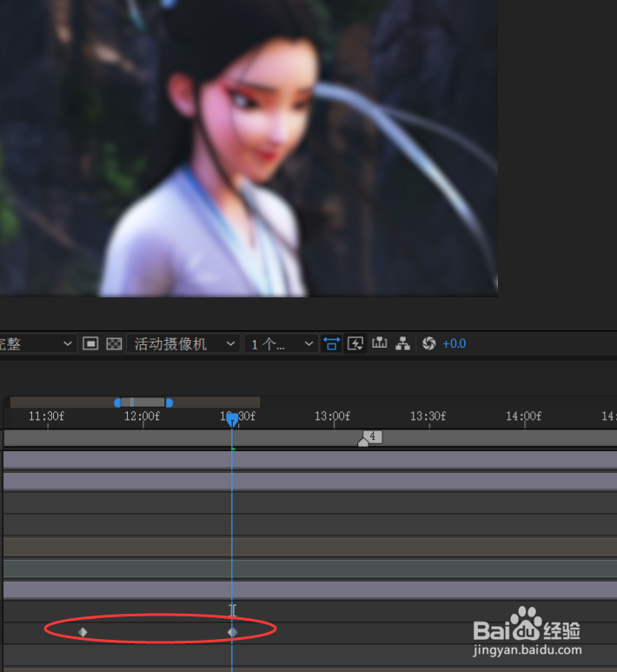Click 14:00f on the time ruler

click(x=524, y=416)
